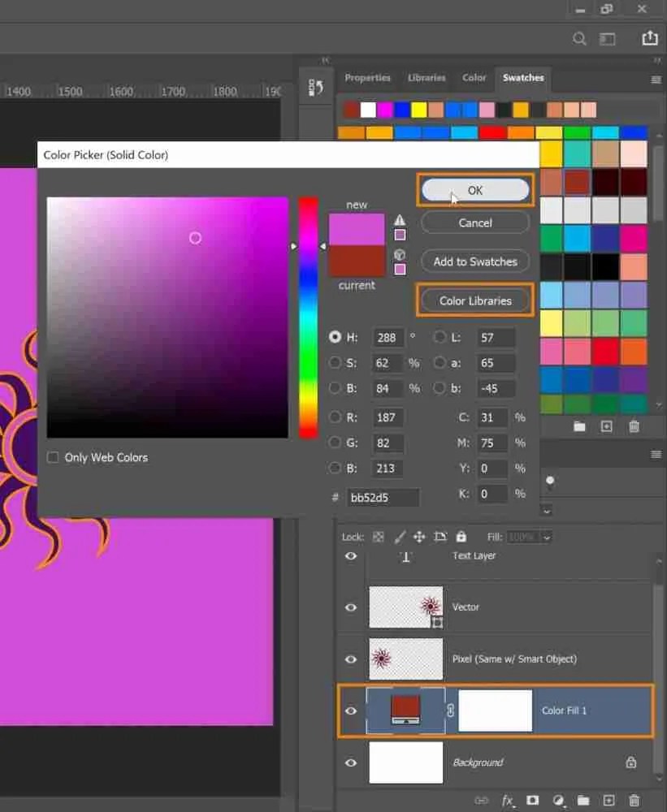This screenshot has height=812, width=667.
Task: Open the Fill opacity dropdown
Action: click(x=547, y=537)
